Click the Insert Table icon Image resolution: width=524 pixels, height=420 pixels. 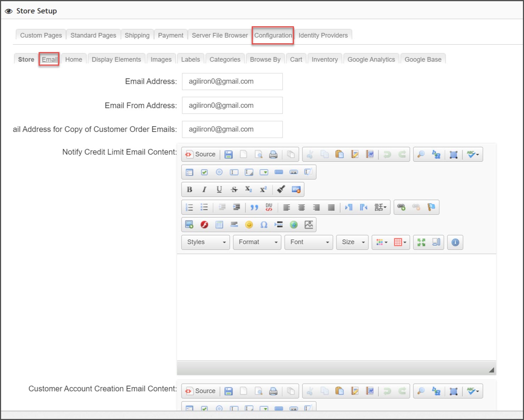tap(219, 225)
